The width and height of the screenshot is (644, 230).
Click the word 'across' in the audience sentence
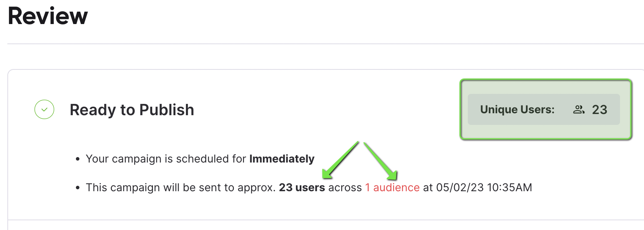(x=345, y=187)
